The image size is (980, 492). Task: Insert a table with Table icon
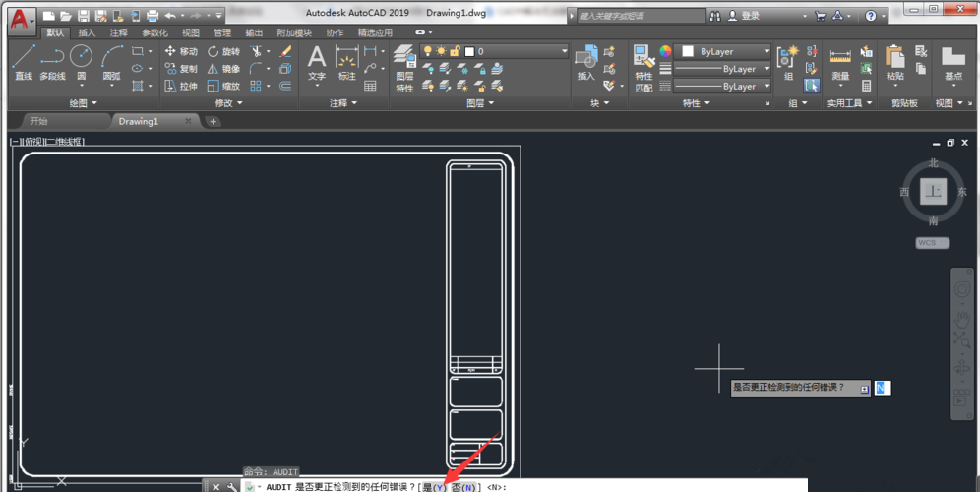370,86
